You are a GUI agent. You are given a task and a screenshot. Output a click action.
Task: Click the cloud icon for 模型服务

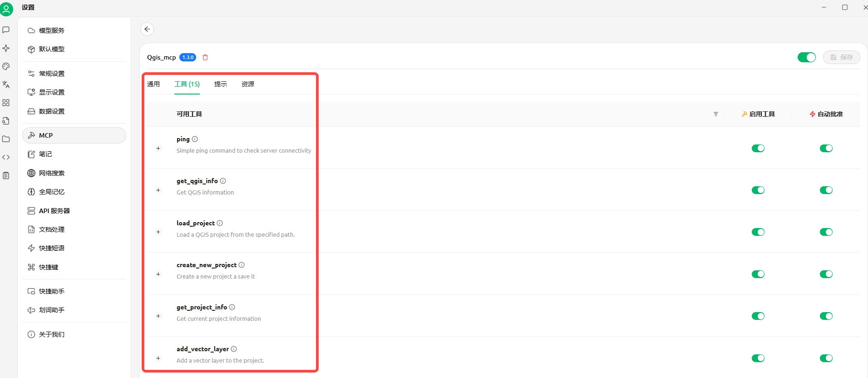(x=31, y=30)
